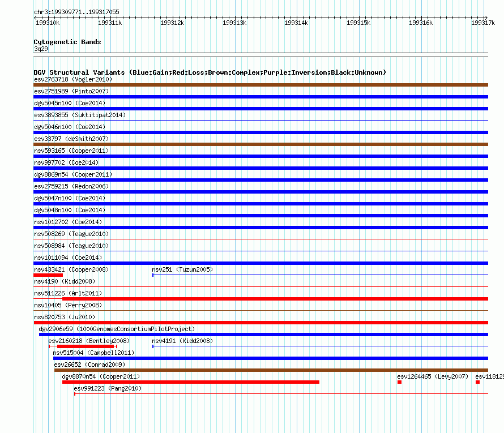This screenshot has height=433, width=504.
Task: Open the nsv820753 (Ju2010) label
Action: point(65,317)
